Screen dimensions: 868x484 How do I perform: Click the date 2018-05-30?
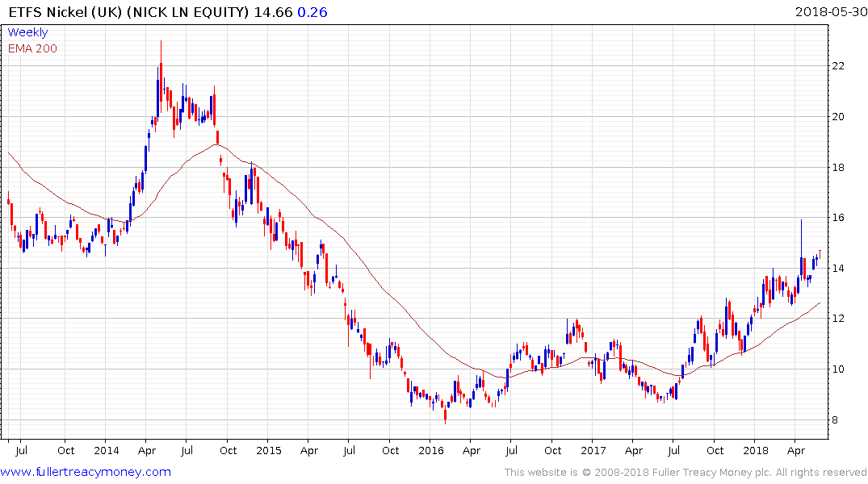(x=831, y=12)
